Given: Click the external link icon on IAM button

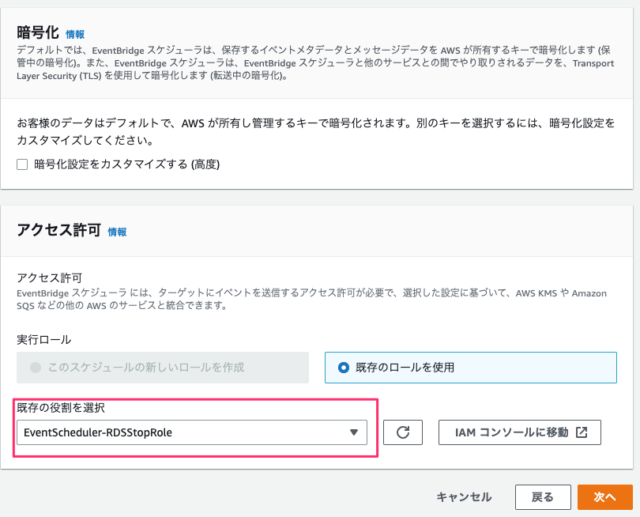Looking at the screenshot, I should click(582, 432).
